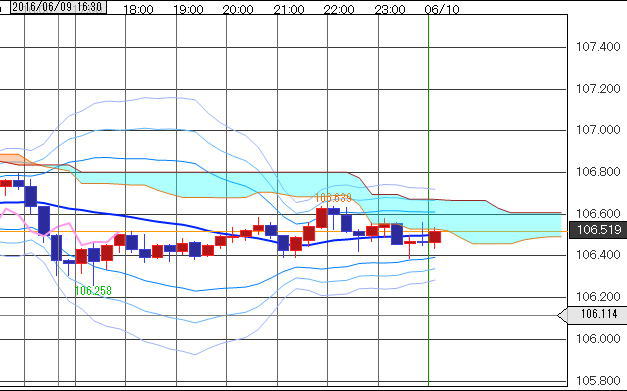Select the 21:00 time axis label
Screen dimensions: 627x391
pyautogui.click(x=289, y=10)
